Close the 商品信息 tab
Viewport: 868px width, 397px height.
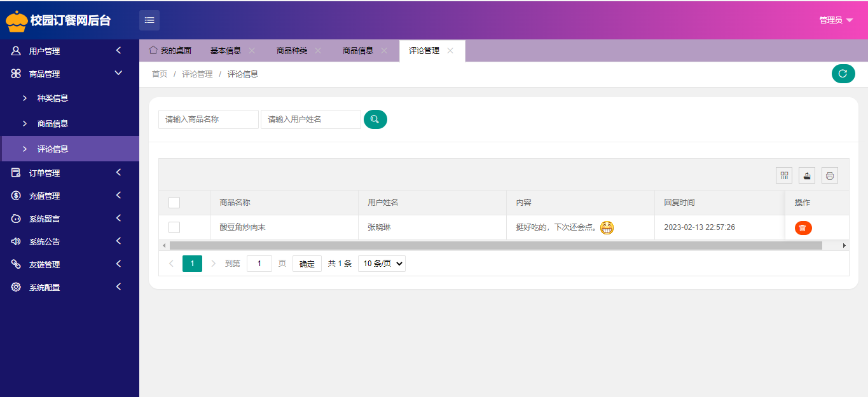coord(384,51)
